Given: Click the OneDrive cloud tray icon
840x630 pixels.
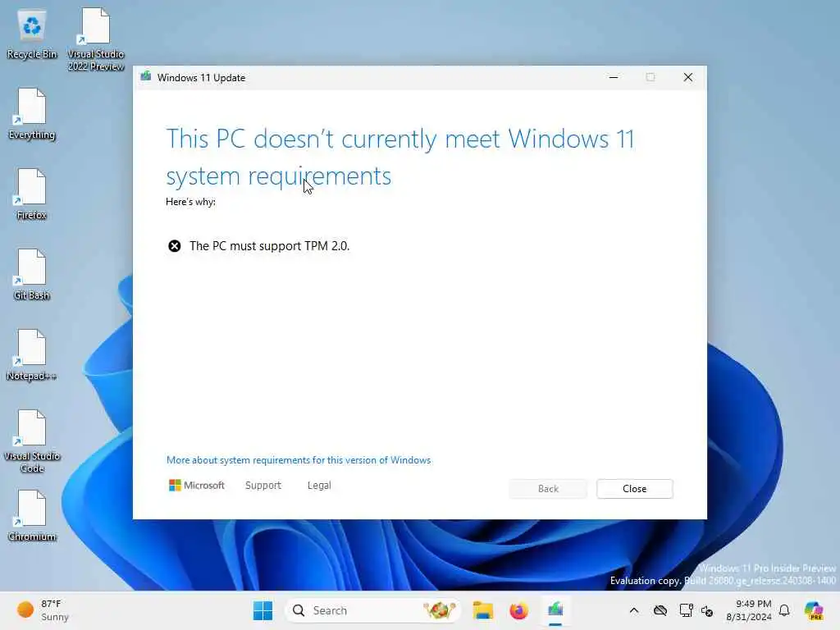Looking at the screenshot, I should (x=660, y=610).
